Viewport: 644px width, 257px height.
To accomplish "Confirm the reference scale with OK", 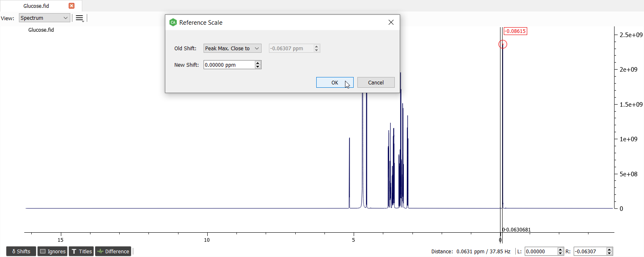I will pyautogui.click(x=335, y=82).
